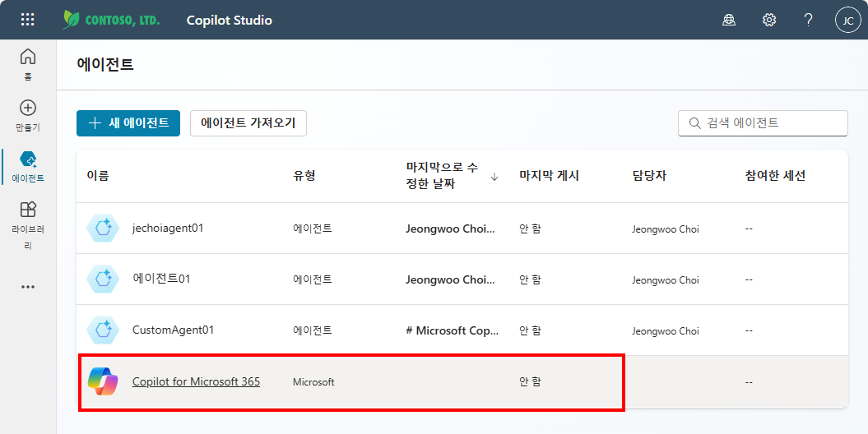
Task: Click '에이전트' type in 에이전트01 row
Action: (312, 279)
